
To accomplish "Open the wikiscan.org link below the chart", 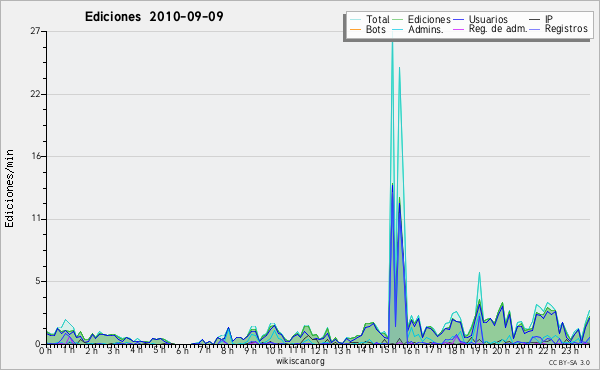I will [300, 361].
